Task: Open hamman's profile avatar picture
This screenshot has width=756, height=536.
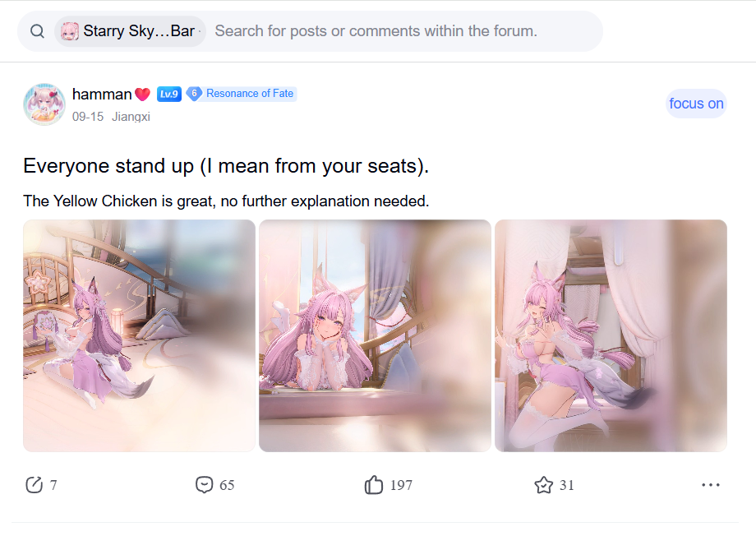Action: pyautogui.click(x=44, y=104)
